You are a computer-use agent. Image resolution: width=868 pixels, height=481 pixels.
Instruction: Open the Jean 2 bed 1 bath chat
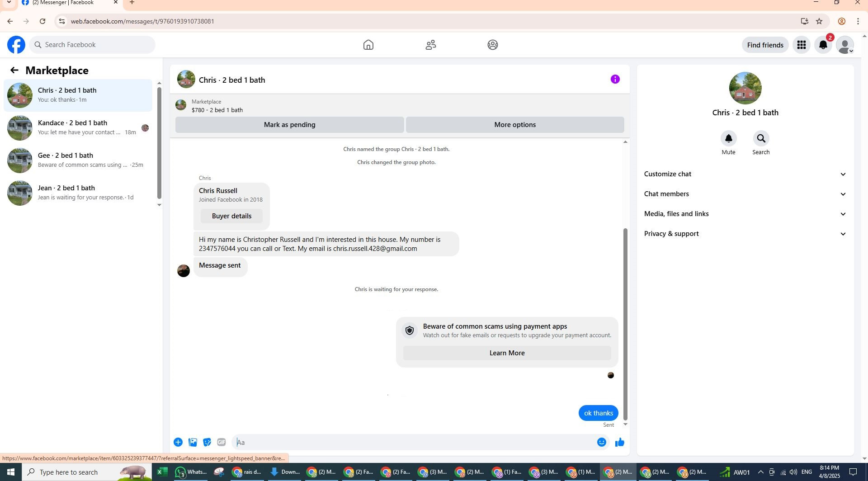[x=78, y=193]
